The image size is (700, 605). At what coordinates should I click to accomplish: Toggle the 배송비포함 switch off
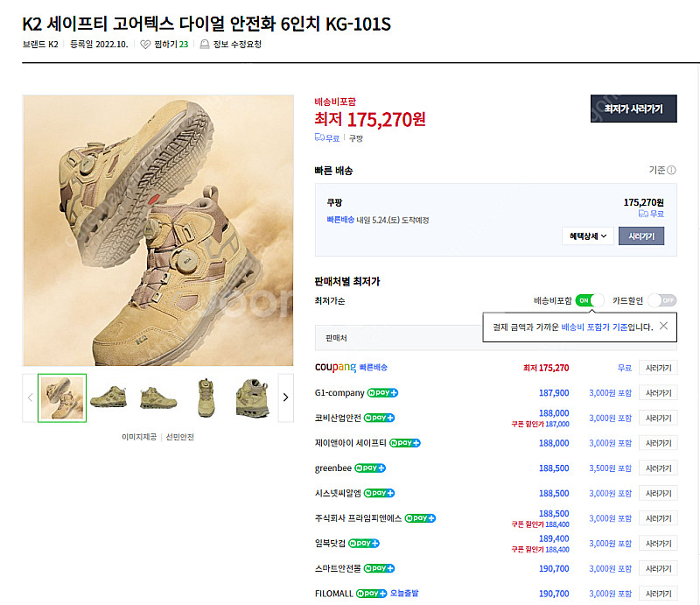[590, 300]
